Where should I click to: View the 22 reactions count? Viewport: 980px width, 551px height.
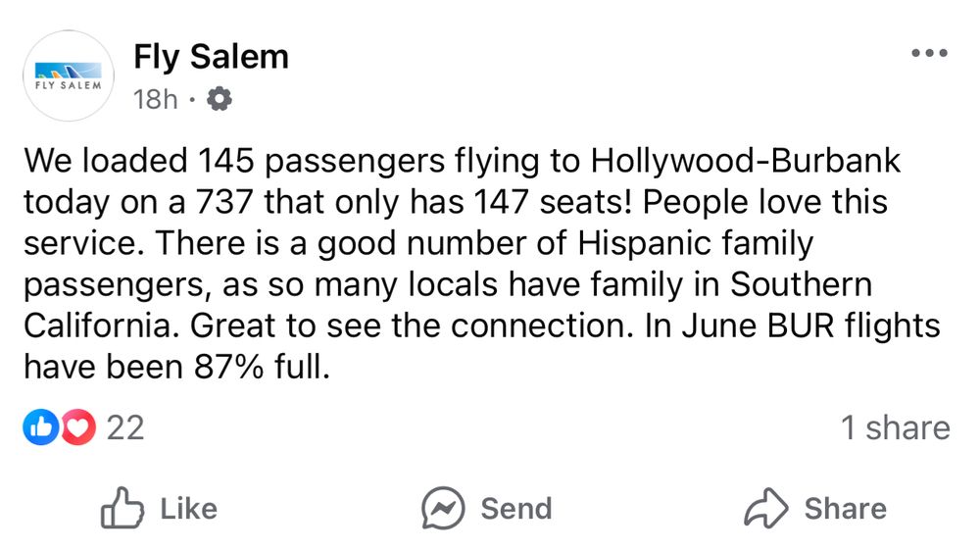point(125,427)
